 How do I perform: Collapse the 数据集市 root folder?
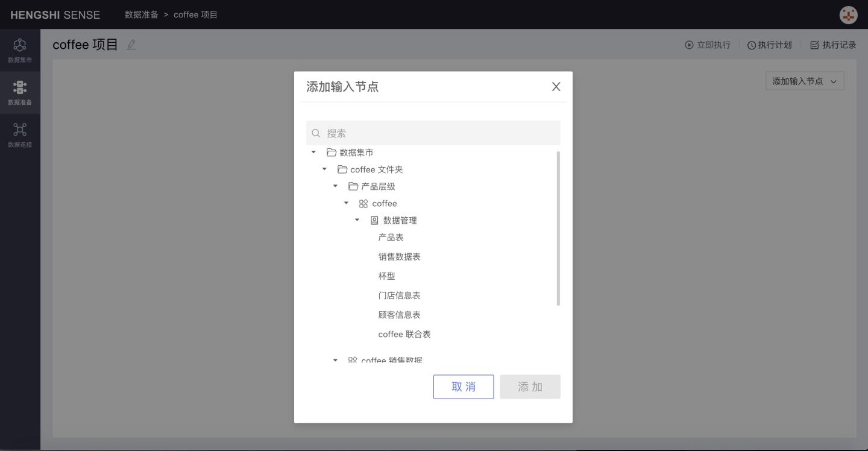[x=313, y=153]
